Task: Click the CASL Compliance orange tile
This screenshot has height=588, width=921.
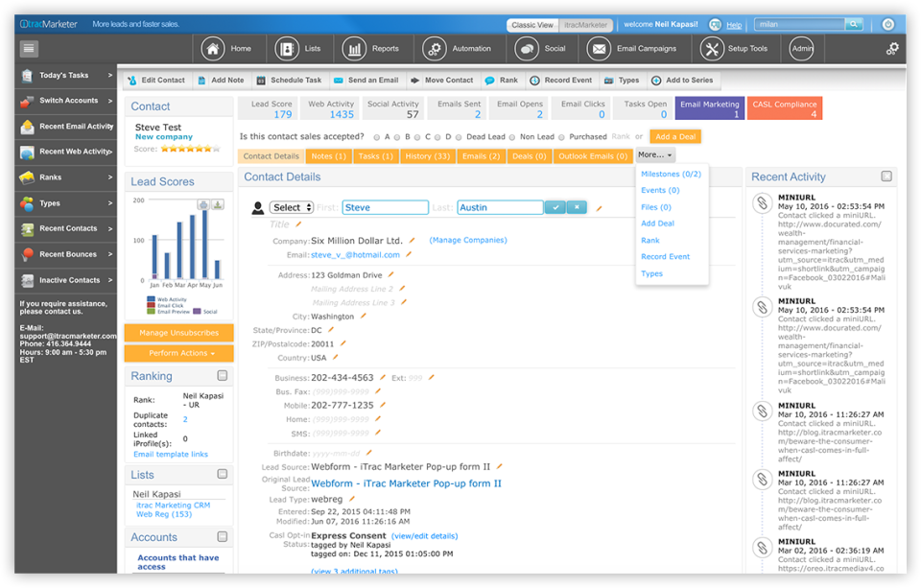Action: pos(785,108)
